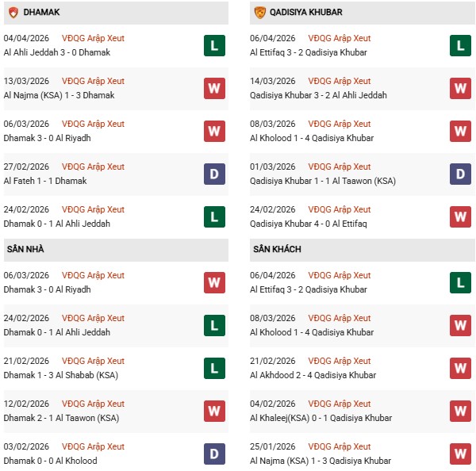Click the Qadisiya Khubar team logo

tap(259, 13)
